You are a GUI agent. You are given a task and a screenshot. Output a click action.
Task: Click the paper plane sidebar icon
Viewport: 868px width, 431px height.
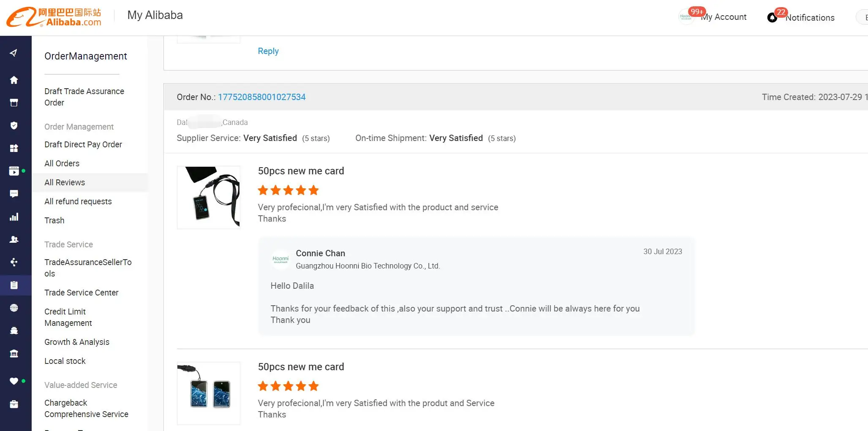(14, 53)
